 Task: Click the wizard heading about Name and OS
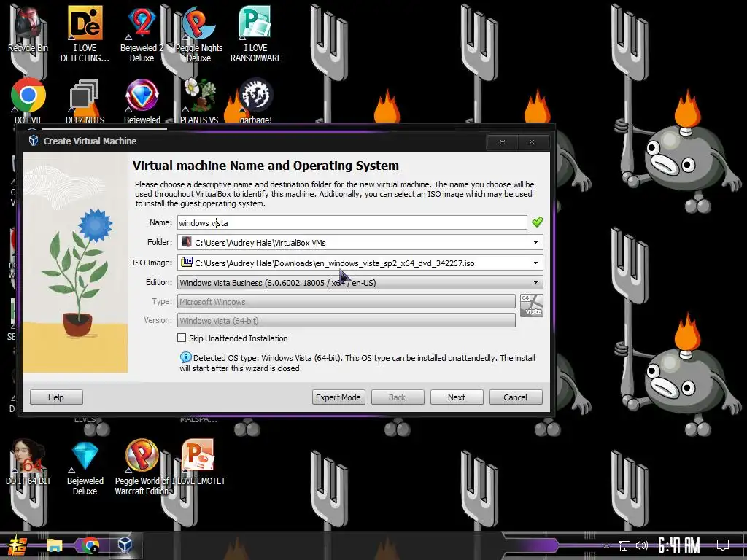266,166
